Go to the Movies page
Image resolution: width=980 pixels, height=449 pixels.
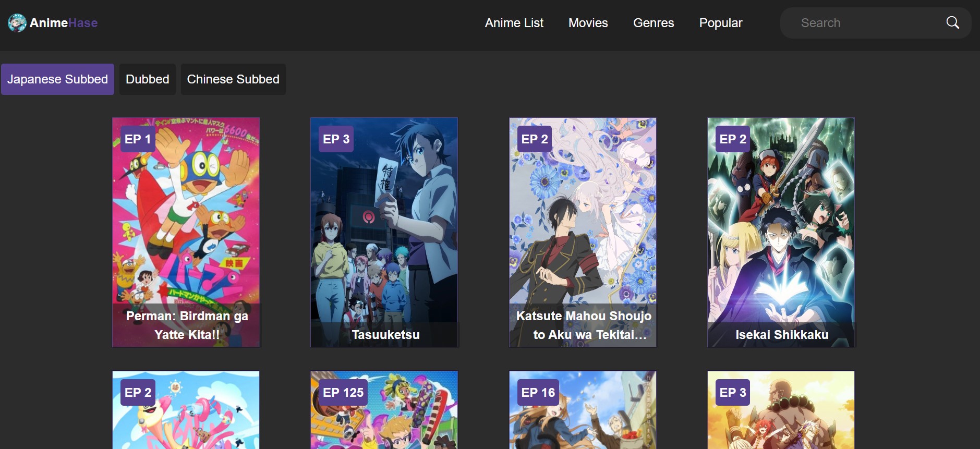click(x=588, y=23)
